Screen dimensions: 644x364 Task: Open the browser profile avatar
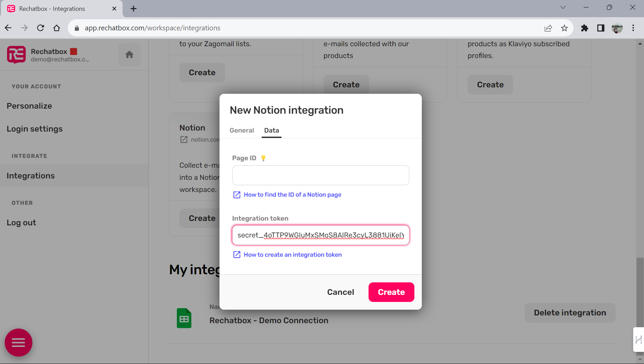(617, 28)
